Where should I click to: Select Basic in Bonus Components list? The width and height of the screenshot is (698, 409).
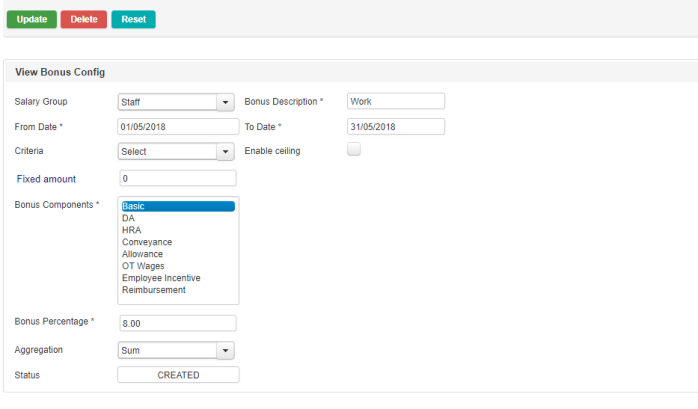pos(177,206)
